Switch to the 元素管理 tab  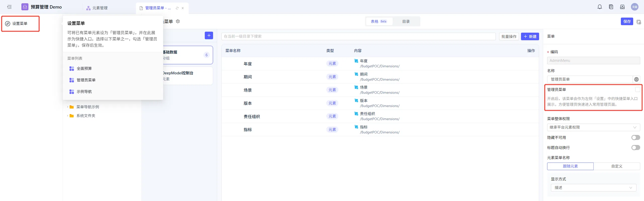coord(97,8)
